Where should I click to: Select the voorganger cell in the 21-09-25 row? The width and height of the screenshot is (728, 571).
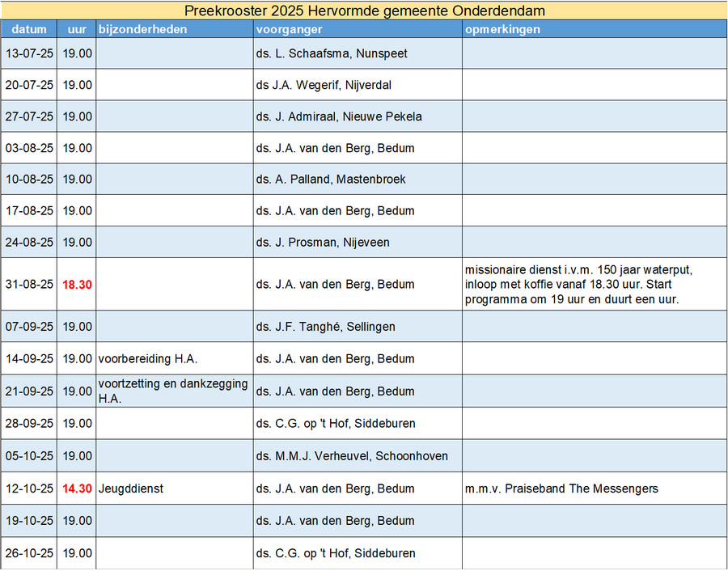pos(358,391)
